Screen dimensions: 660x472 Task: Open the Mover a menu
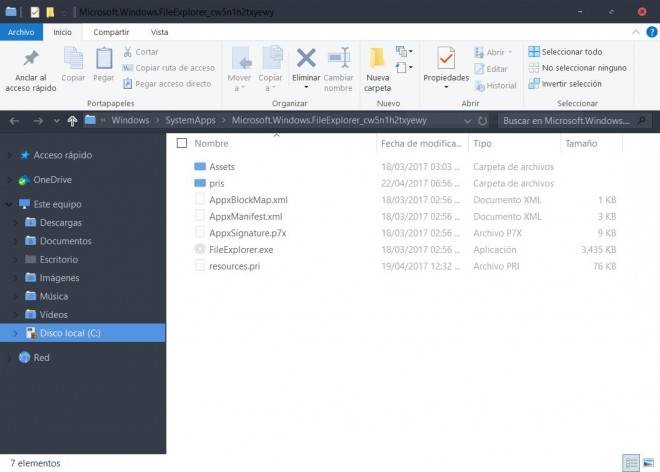click(240, 69)
